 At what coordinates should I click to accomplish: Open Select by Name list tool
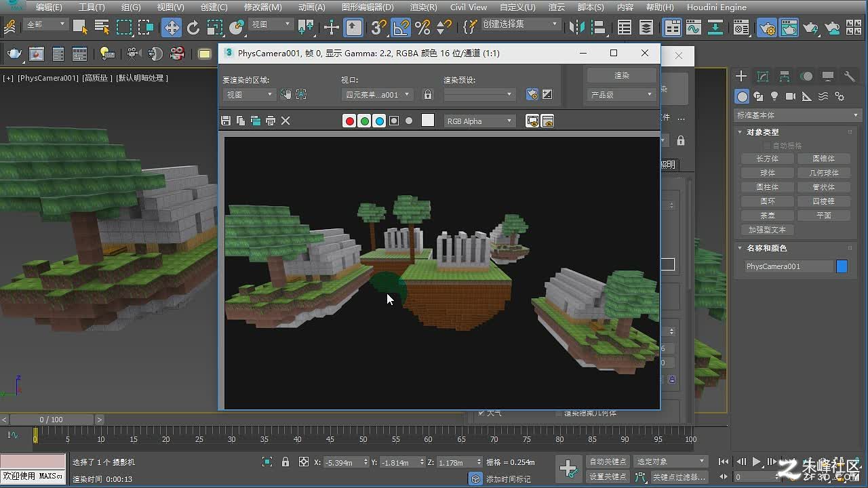point(102,28)
